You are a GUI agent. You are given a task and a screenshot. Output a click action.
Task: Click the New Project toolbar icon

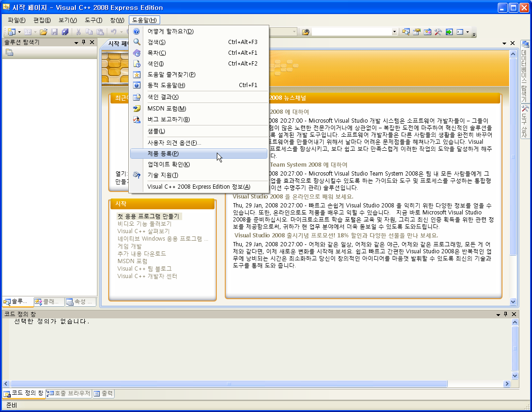(x=12, y=32)
